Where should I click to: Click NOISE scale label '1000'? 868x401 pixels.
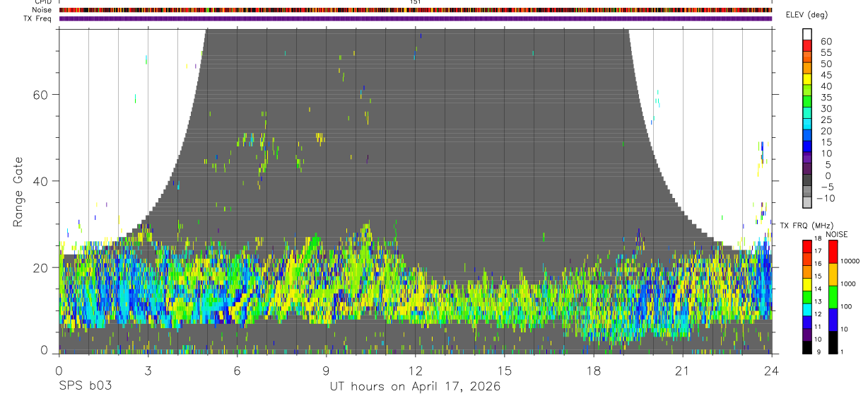[848, 284]
